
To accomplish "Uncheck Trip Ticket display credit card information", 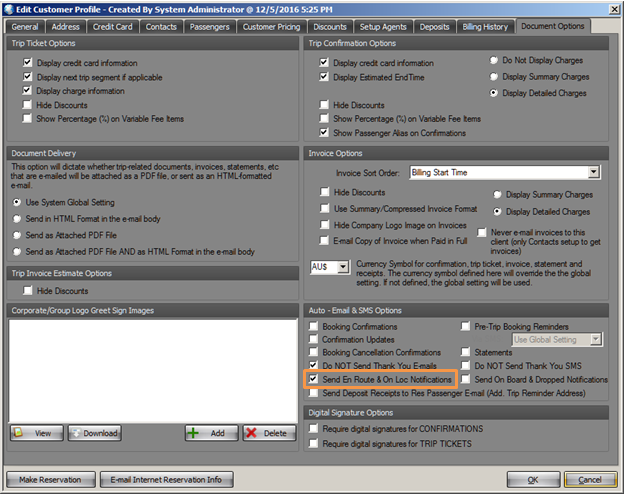I will 27,62.
